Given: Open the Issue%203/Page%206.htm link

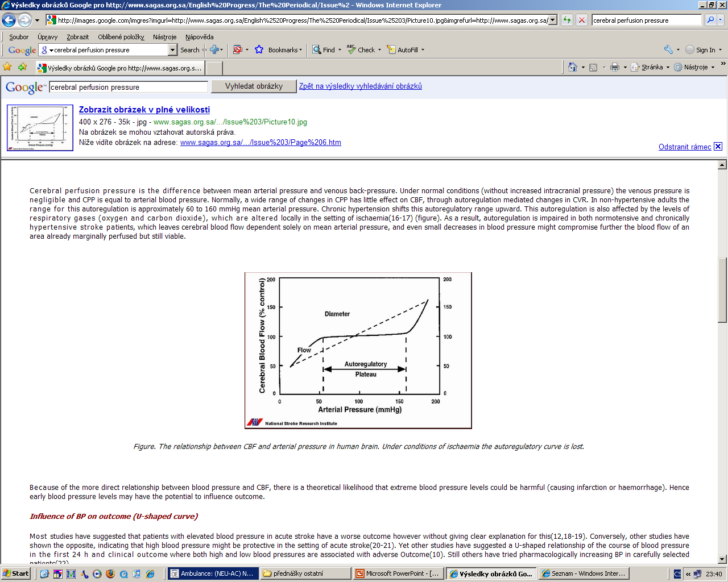Looking at the screenshot, I should click(x=260, y=143).
